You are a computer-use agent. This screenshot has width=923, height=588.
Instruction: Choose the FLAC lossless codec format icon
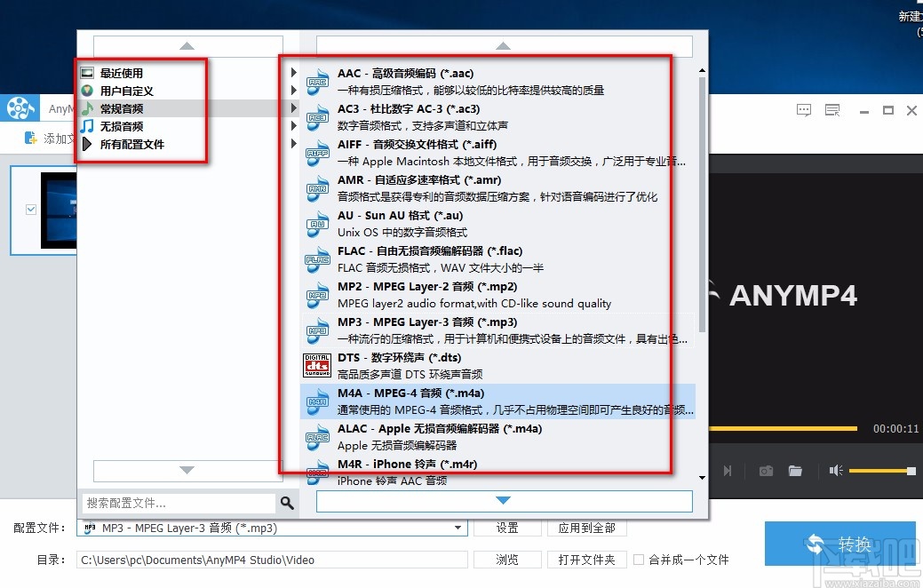point(317,258)
